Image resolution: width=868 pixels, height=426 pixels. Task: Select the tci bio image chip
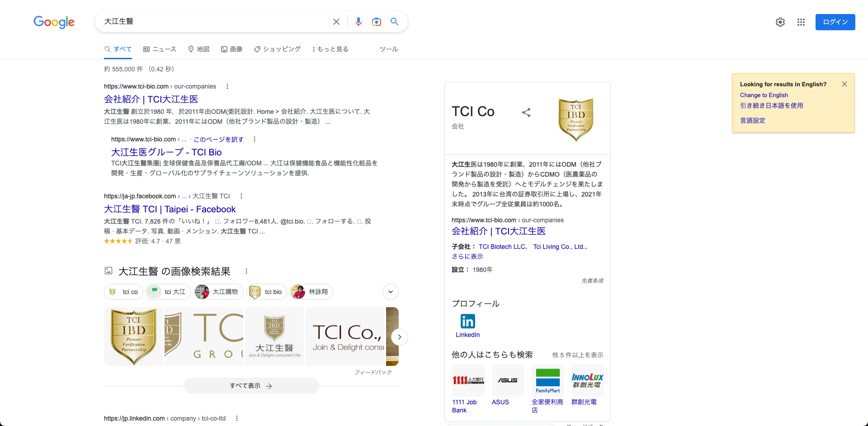click(x=267, y=292)
